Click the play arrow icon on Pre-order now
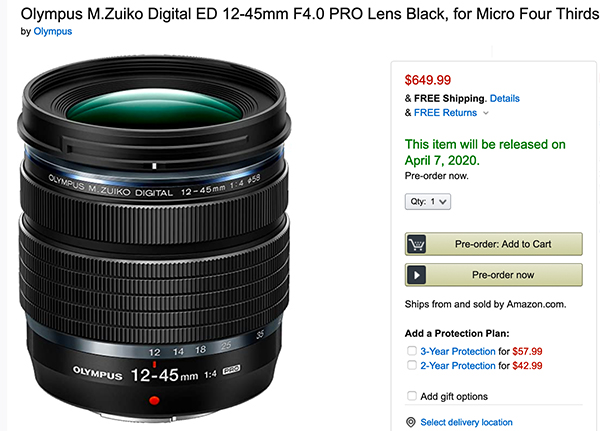This screenshot has width=600, height=431. pos(418,274)
